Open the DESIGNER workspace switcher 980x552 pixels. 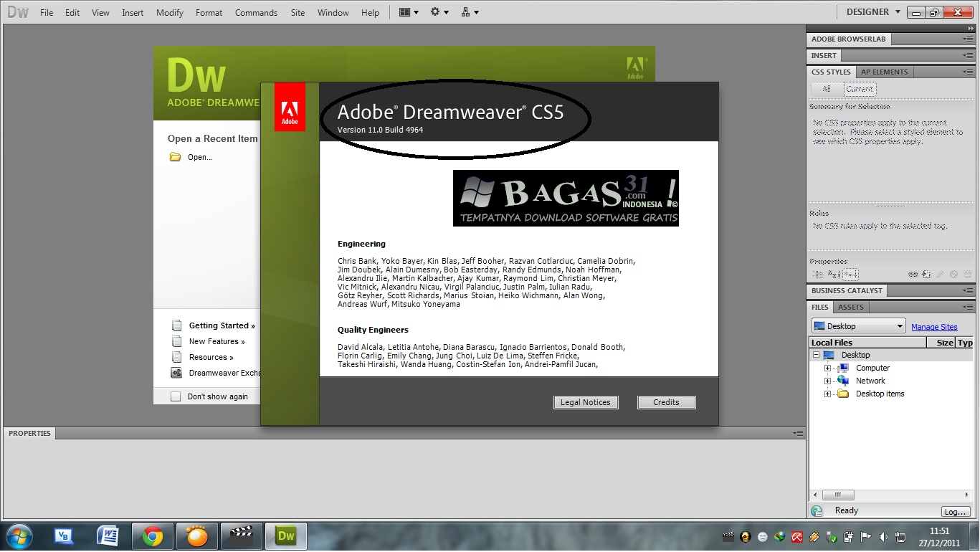873,12
